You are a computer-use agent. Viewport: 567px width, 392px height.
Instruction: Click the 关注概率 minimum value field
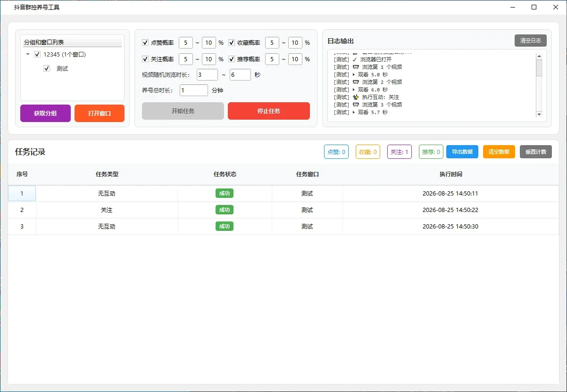(186, 59)
